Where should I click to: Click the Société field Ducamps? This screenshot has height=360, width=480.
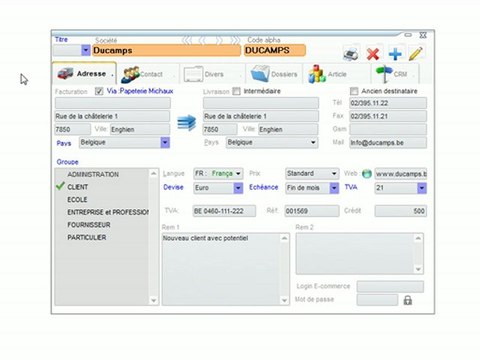pyautogui.click(x=166, y=50)
